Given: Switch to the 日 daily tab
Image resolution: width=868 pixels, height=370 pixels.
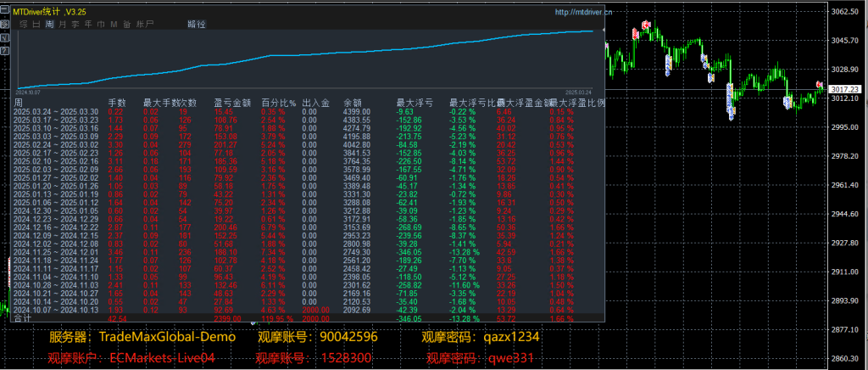Looking at the screenshot, I should click(x=37, y=25).
